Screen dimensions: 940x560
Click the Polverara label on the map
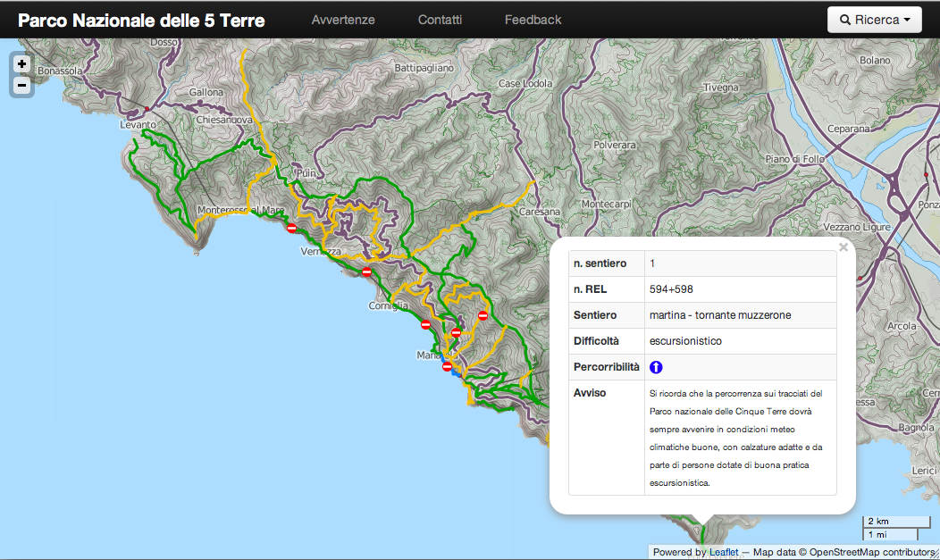click(x=615, y=145)
